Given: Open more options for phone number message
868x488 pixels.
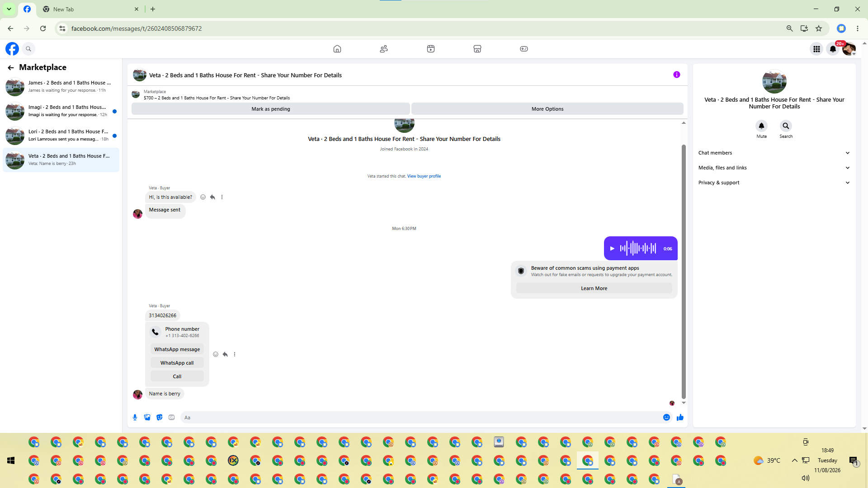Looking at the screenshot, I should (x=235, y=354).
